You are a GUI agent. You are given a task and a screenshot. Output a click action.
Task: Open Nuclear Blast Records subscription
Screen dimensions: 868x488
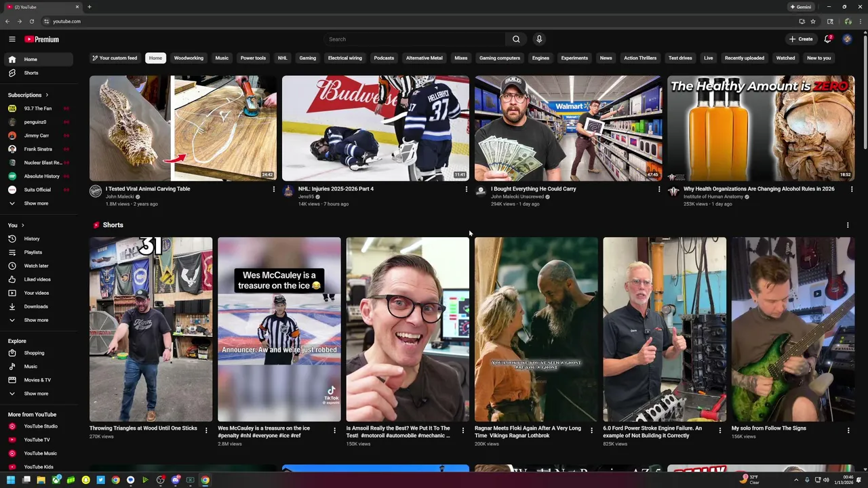pyautogui.click(x=39, y=163)
